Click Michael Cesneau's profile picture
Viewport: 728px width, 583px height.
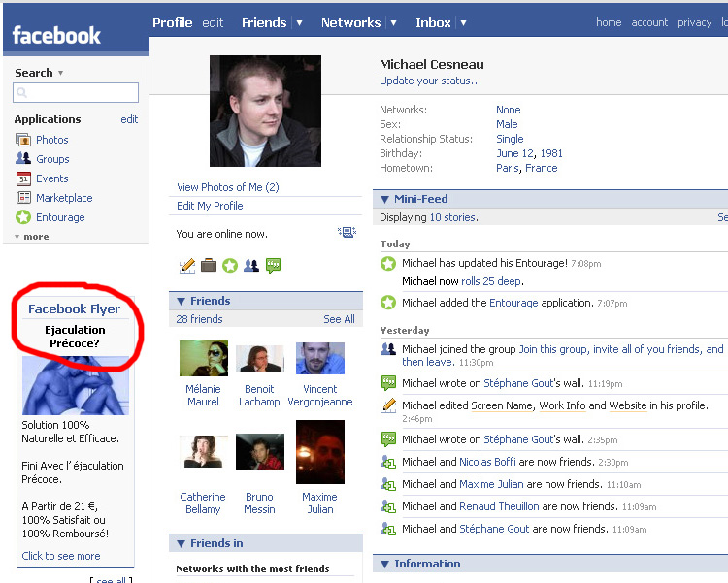coord(265,111)
